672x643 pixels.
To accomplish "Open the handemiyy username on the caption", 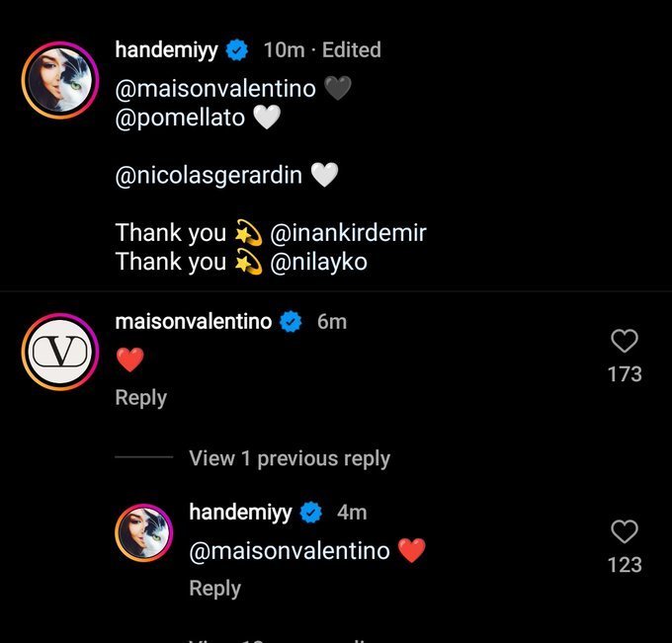I will [165, 49].
